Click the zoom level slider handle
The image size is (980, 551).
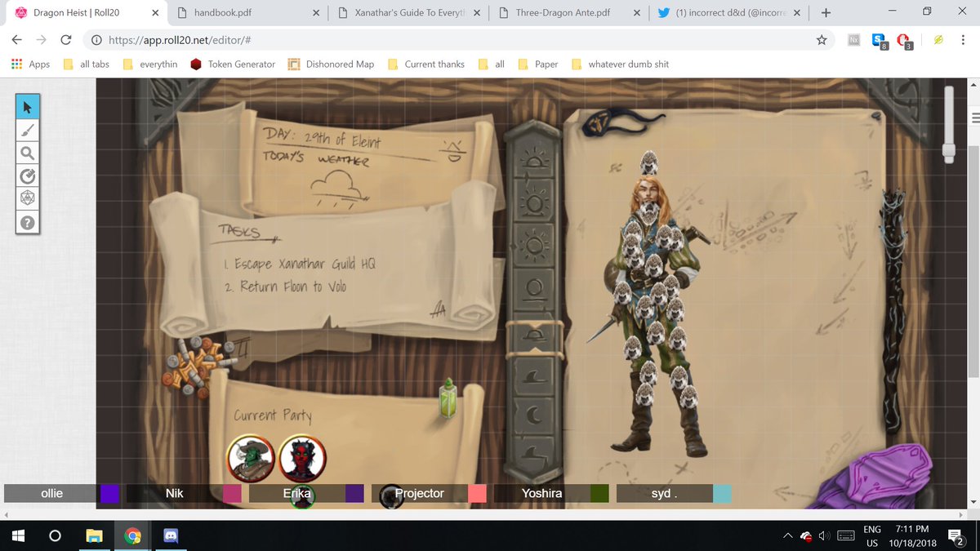pos(948,151)
